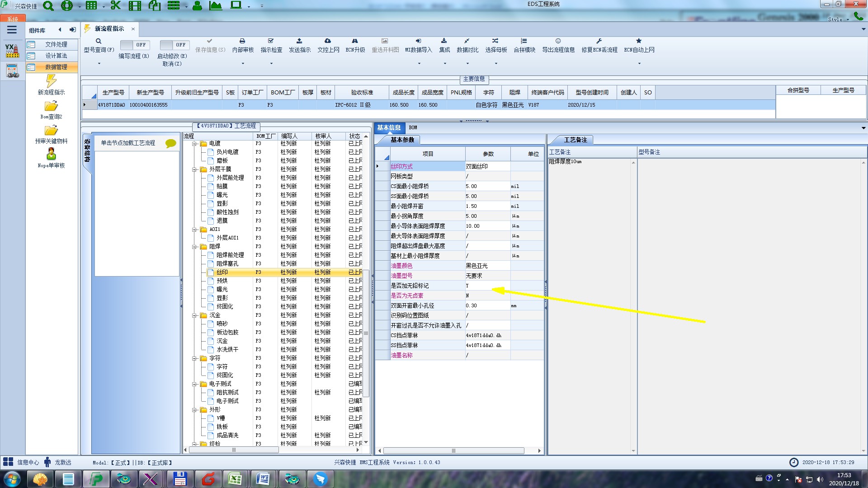This screenshot has height=488, width=868.
Task: Collapse the 沉金 tree node
Action: (195, 315)
